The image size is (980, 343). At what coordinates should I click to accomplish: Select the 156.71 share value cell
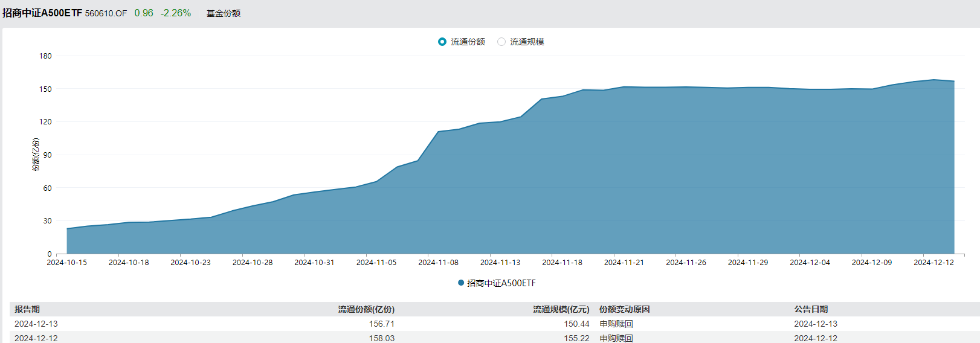pyautogui.click(x=381, y=324)
